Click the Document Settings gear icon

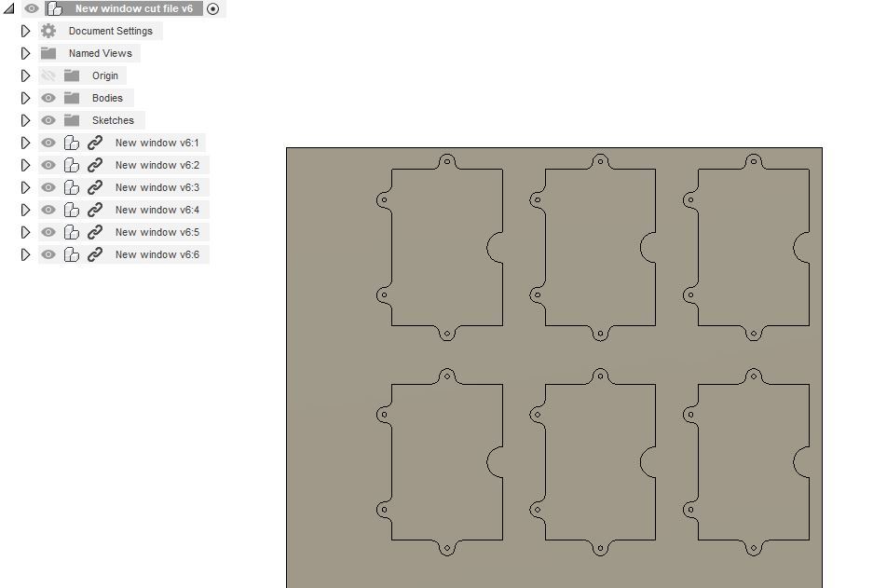click(x=48, y=31)
